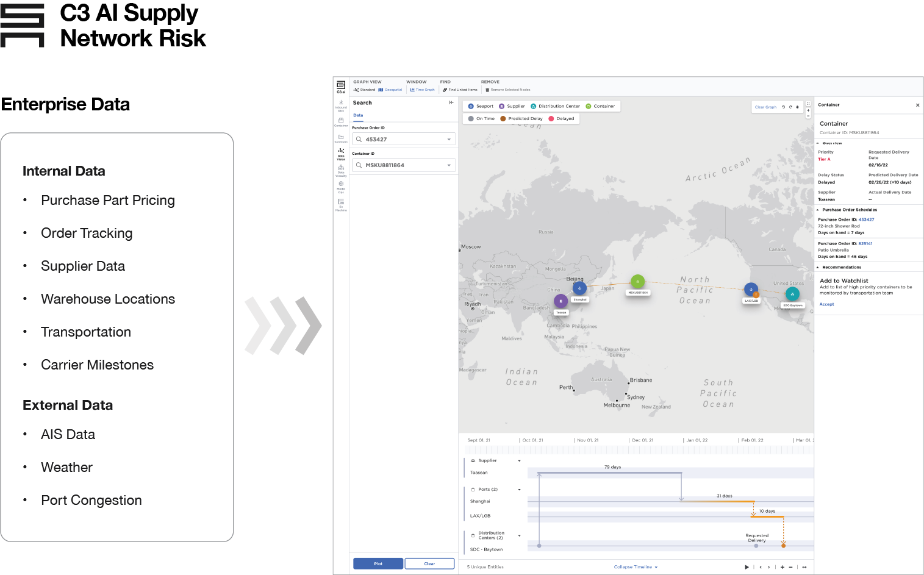This screenshot has width=924, height=575.
Task: Open Data Vision in the sidebar
Action: click(x=341, y=154)
